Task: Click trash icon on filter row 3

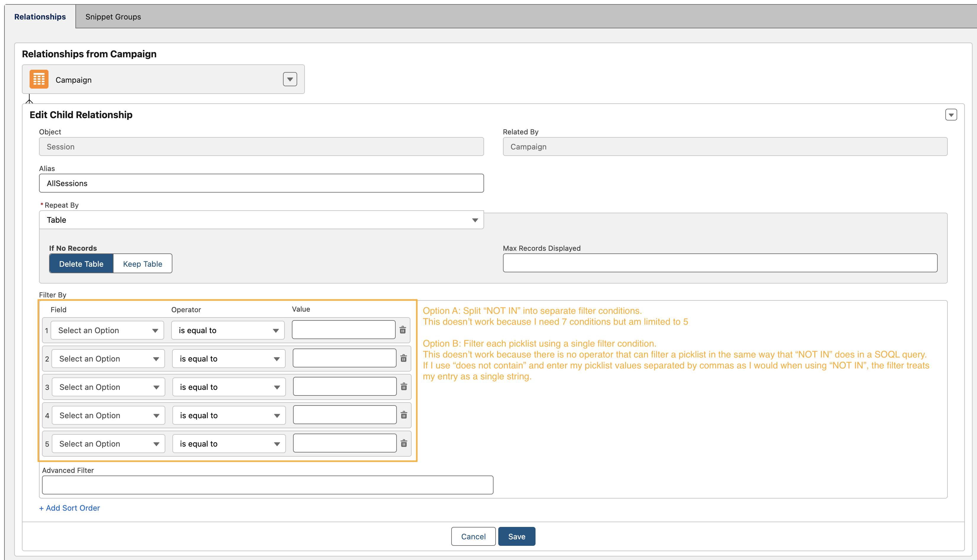Action: (x=403, y=387)
